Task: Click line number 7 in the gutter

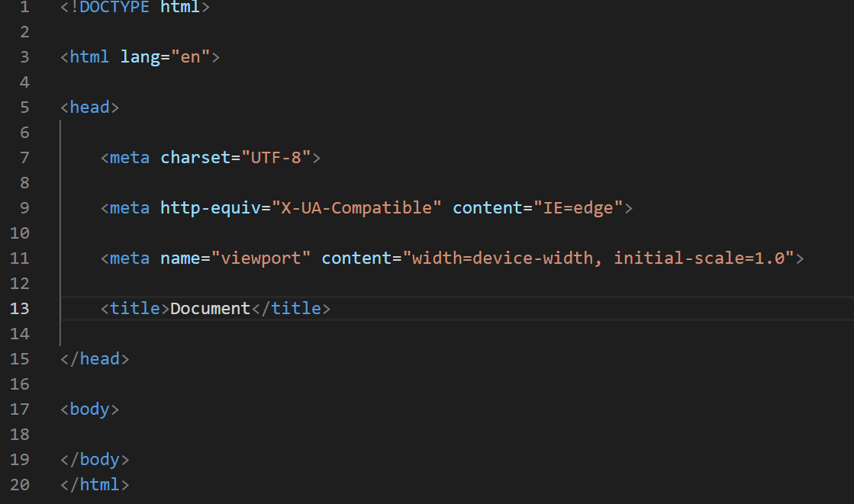Action: click(24, 158)
